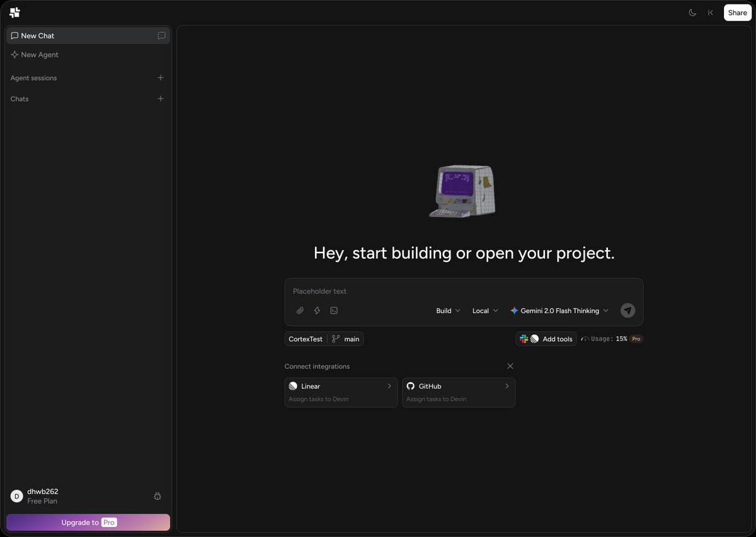Select New Agent in the sidebar
The width and height of the screenshot is (756, 537).
[88, 55]
